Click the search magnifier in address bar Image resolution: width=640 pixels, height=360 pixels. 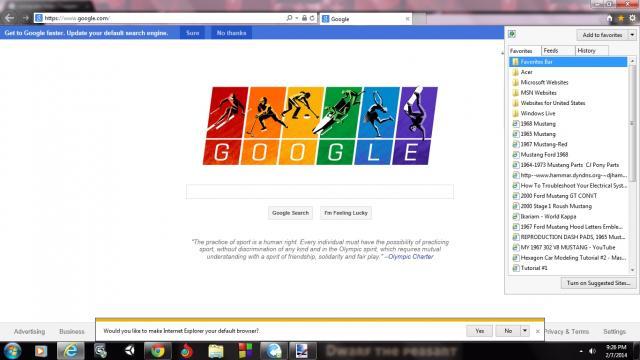pyautogui.click(x=289, y=18)
